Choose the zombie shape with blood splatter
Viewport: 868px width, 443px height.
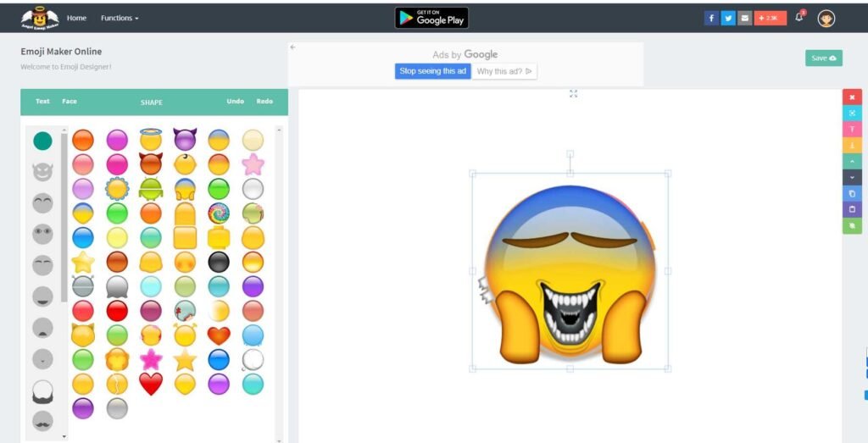click(185, 311)
